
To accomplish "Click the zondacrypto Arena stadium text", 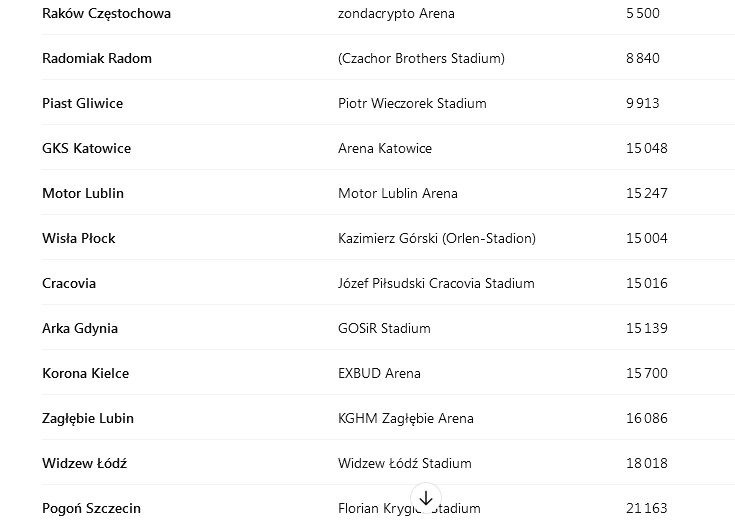I will coord(396,13).
